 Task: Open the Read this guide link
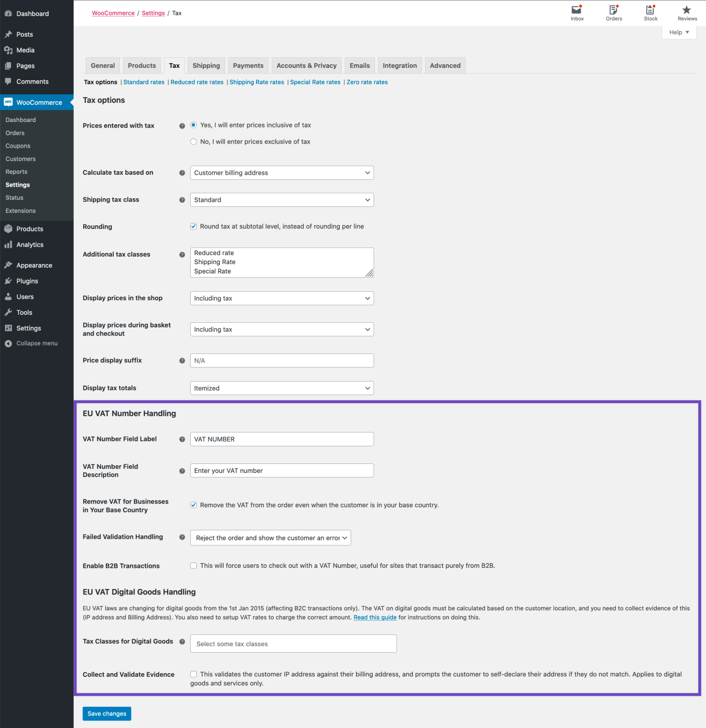374,617
